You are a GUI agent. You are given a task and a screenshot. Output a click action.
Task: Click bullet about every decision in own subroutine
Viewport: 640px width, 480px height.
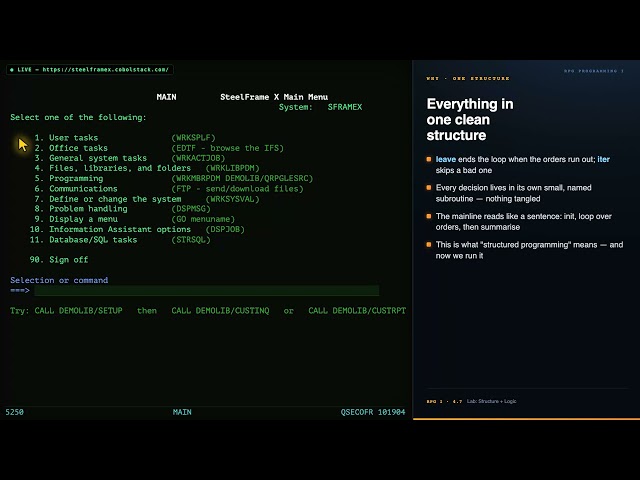pos(513,193)
